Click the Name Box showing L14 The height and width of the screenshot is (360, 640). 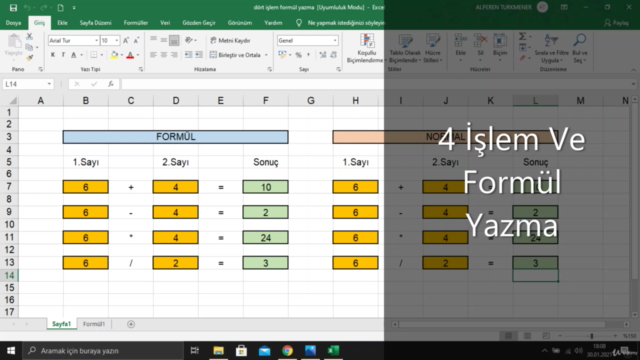[28, 84]
